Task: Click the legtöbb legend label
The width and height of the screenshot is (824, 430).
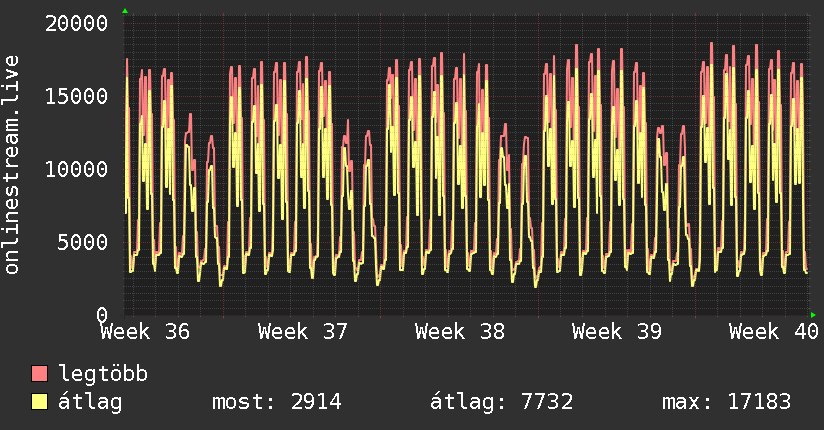Action: 103,373
